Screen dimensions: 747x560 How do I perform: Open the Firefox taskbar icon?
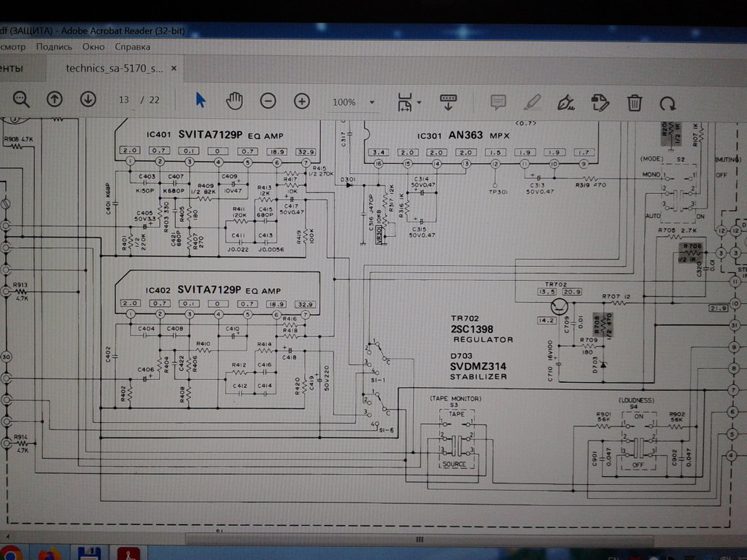point(49,555)
